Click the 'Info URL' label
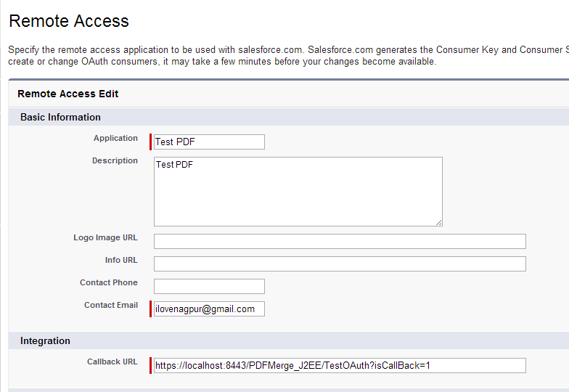Viewport: 569px width, 392px height. coord(122,260)
